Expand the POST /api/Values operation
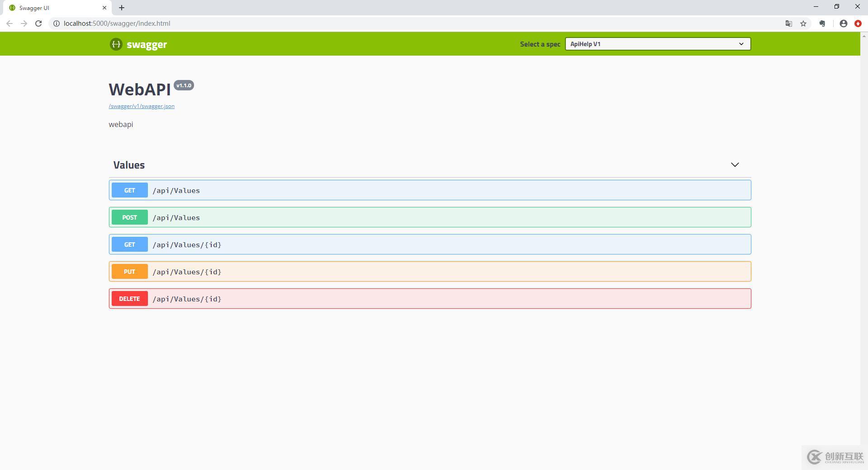Image resolution: width=868 pixels, height=470 pixels. pos(430,217)
